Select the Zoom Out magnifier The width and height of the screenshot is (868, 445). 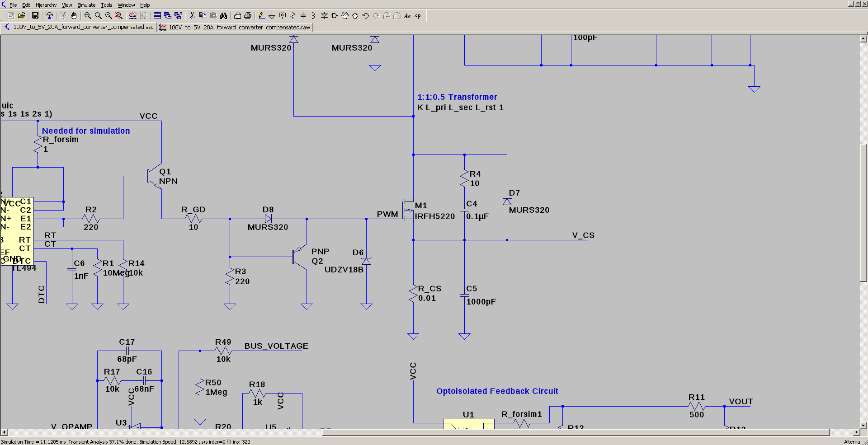(108, 16)
